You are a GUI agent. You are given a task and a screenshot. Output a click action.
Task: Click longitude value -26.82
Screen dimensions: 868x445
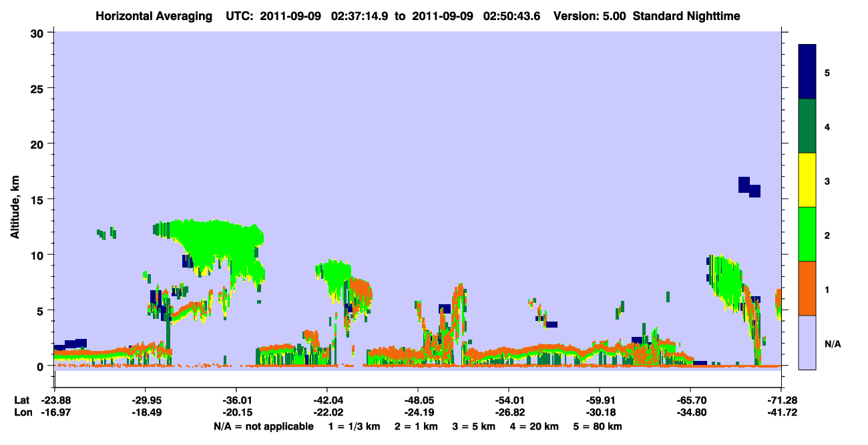click(509, 412)
